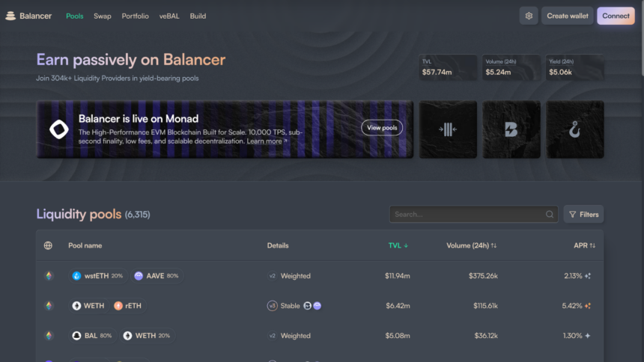This screenshot has width=644, height=362.
Task: Click the Balancer logo icon
Action: 10,16
